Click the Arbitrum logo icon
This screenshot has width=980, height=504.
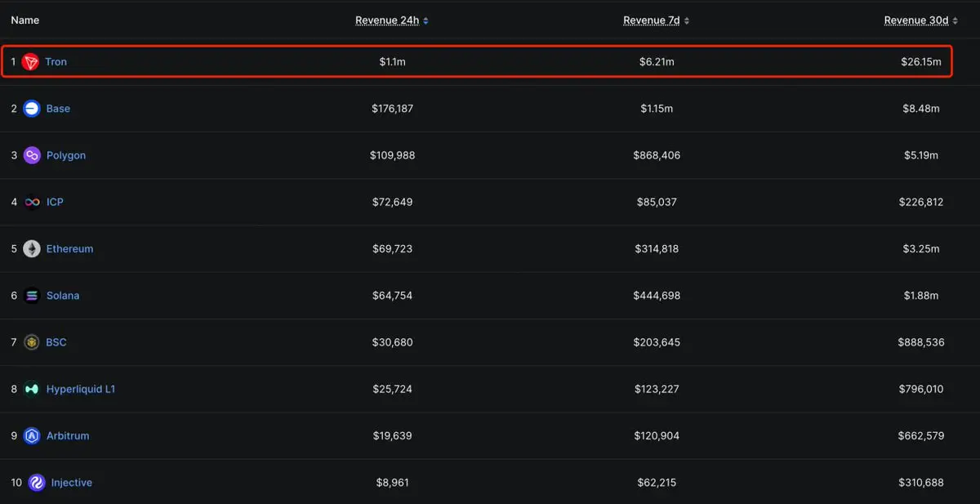coord(32,436)
